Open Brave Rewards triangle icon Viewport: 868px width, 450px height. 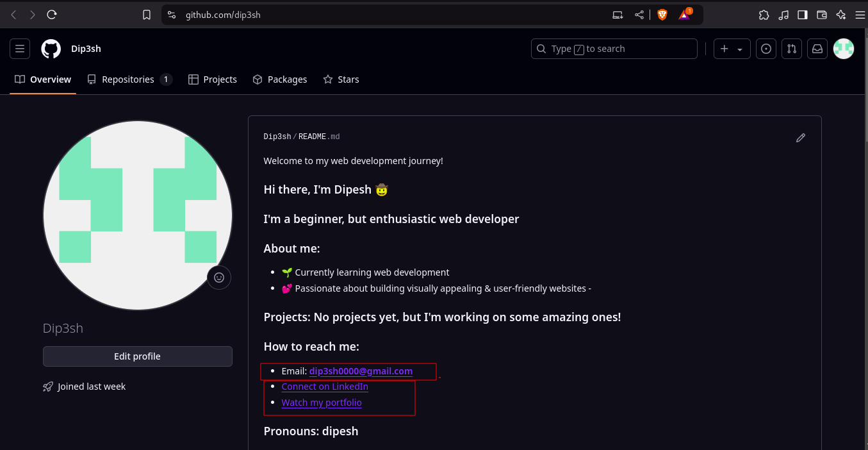683,14
